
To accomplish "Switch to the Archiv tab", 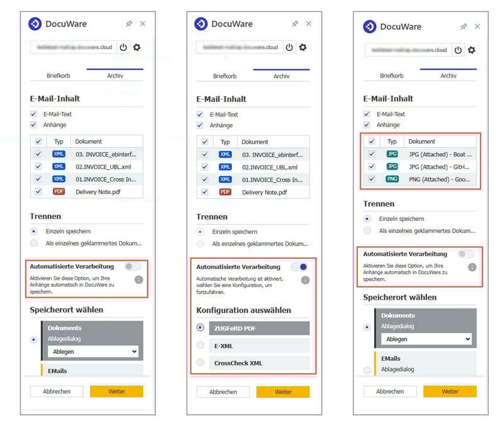I will pos(114,75).
